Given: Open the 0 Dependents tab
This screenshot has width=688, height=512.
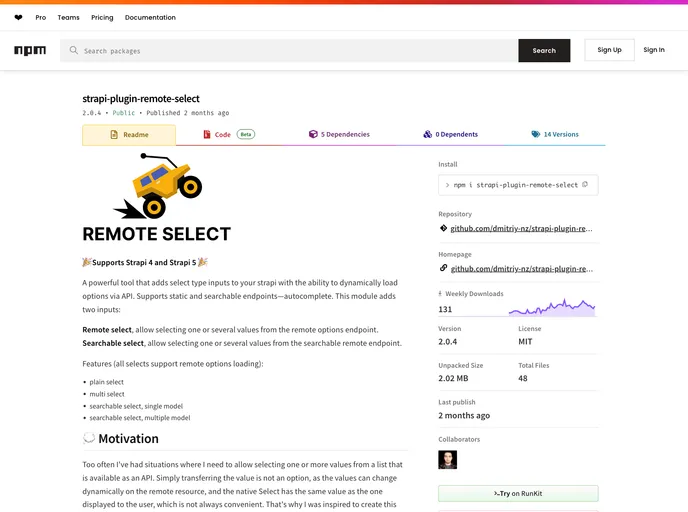Looking at the screenshot, I should (x=450, y=134).
